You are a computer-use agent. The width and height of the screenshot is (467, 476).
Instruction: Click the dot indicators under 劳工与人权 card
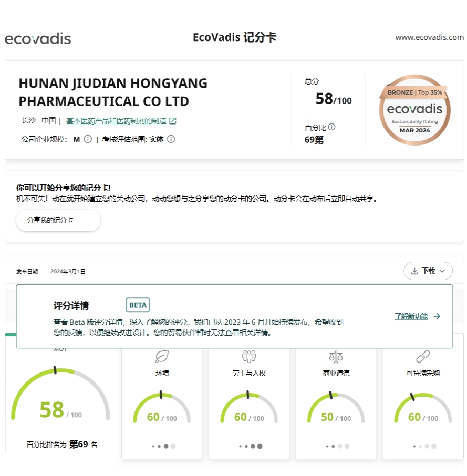point(251,446)
